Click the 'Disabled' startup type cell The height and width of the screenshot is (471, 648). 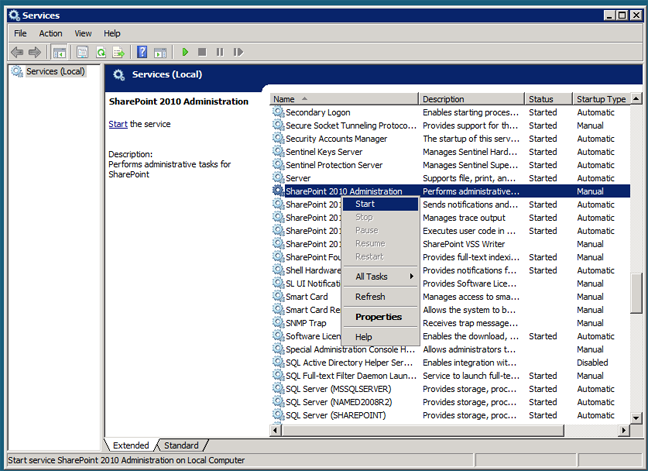592,362
